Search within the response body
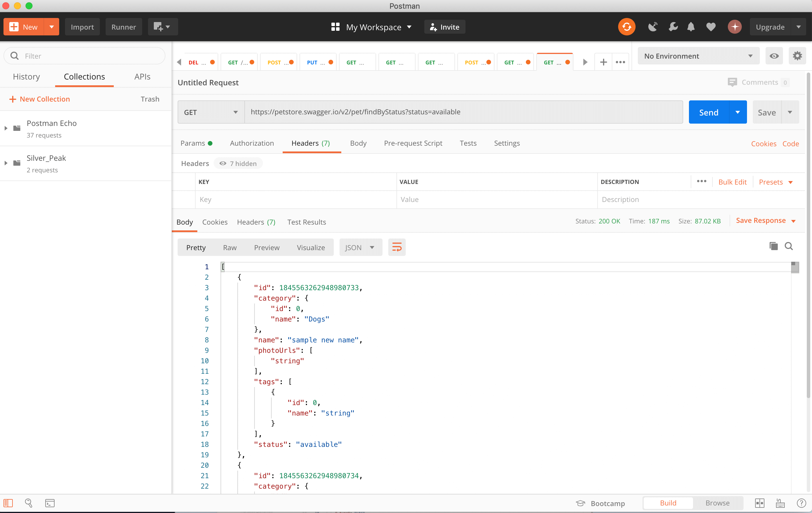Image resolution: width=812 pixels, height=513 pixels. 789,246
